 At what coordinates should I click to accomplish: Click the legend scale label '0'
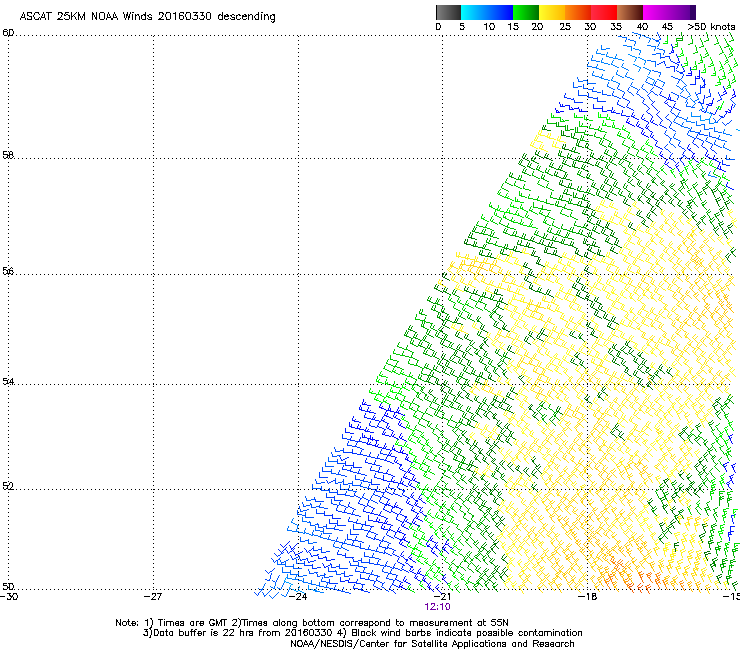click(438, 27)
